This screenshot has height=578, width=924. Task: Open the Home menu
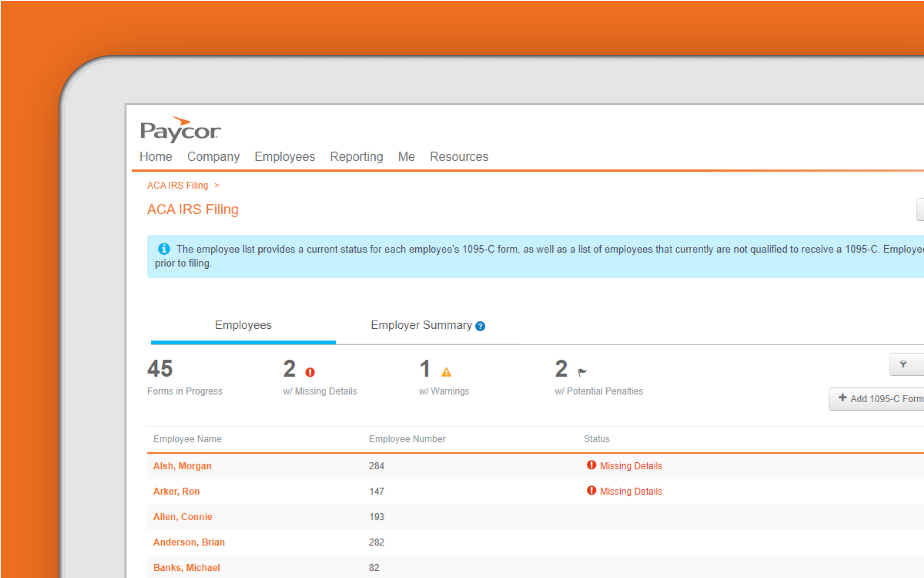coord(156,157)
